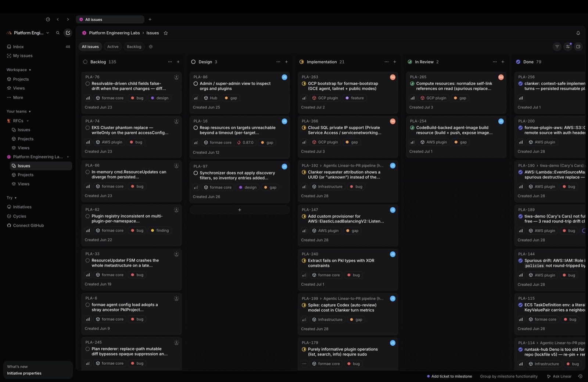Add issue to the Design column

coord(286,62)
